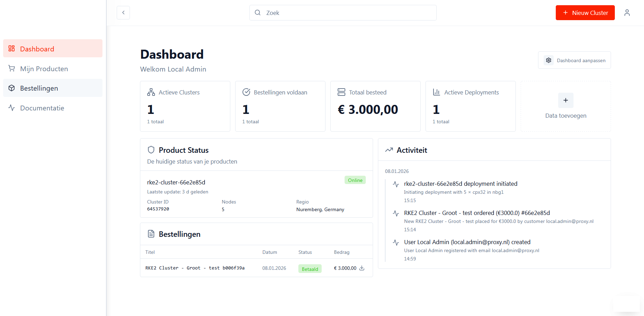Open dashboard settings via the gear icon
The width and height of the screenshot is (644, 316).
click(x=548, y=60)
